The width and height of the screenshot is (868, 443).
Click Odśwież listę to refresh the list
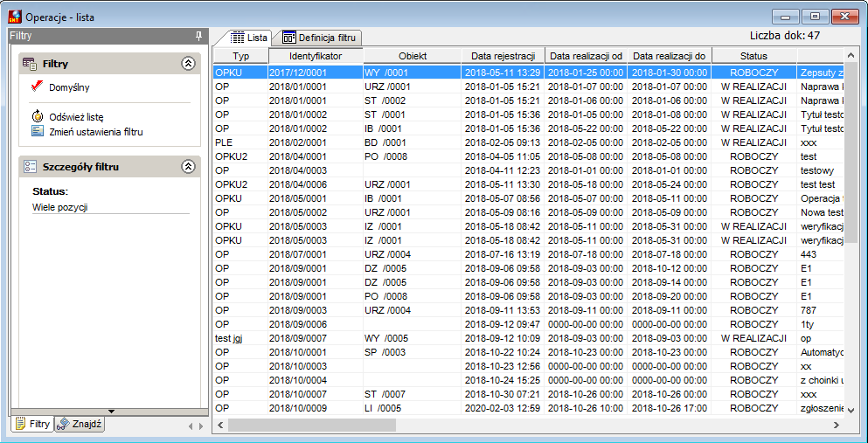pyautogui.click(x=76, y=117)
